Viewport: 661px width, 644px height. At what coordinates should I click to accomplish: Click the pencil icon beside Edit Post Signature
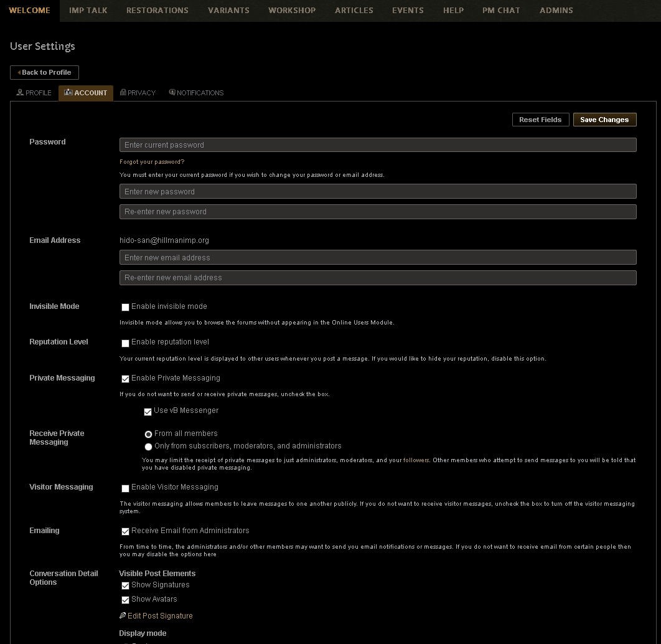(x=123, y=616)
